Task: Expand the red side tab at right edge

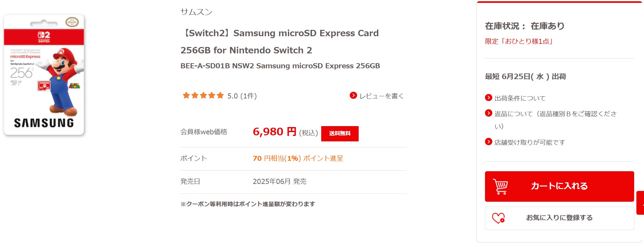Action: [640, 203]
